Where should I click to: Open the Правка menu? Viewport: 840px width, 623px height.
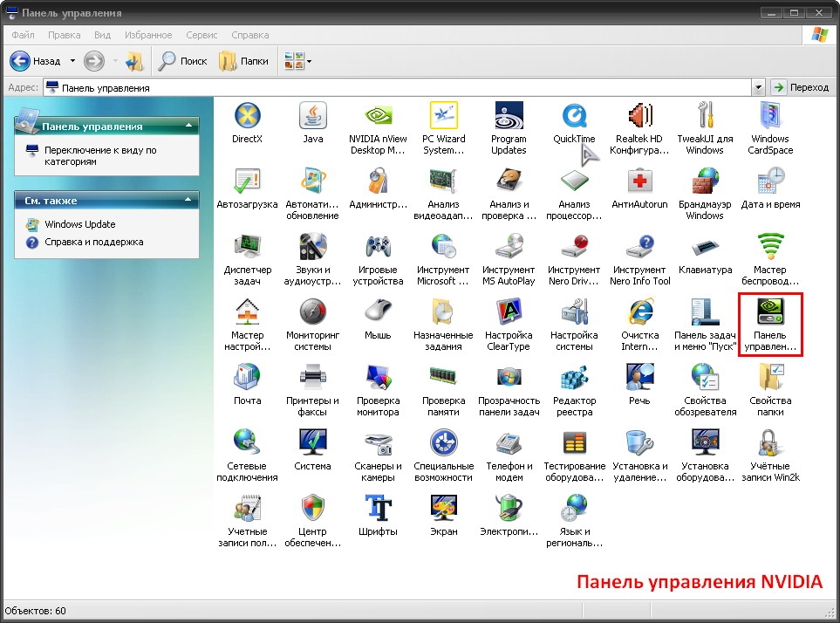pyautogui.click(x=65, y=35)
